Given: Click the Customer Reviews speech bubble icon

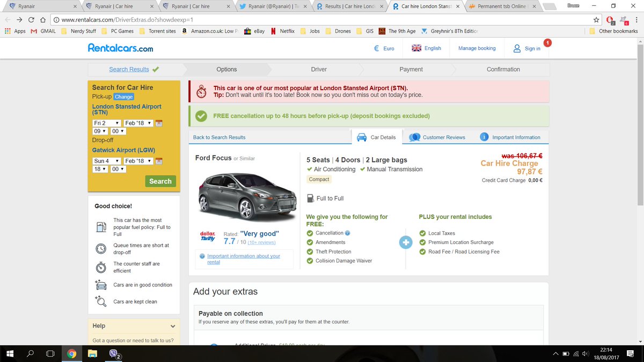Looking at the screenshot, I should point(414,137).
